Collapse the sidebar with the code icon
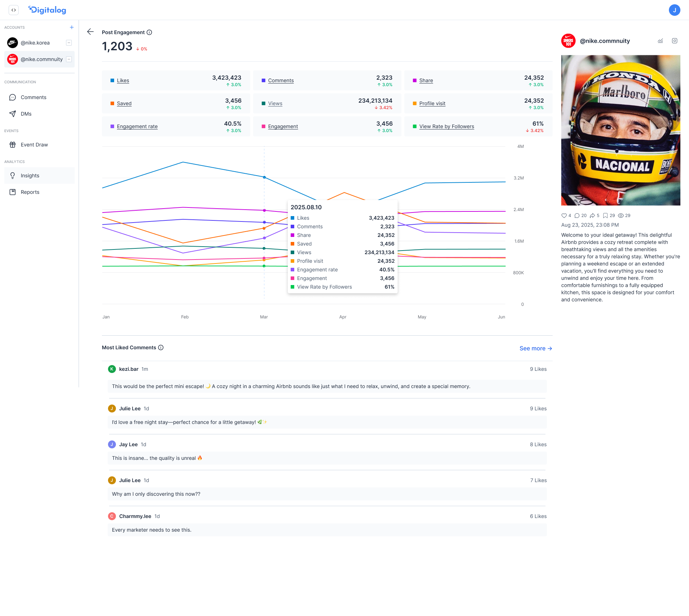The height and width of the screenshot is (616, 689). [x=14, y=10]
